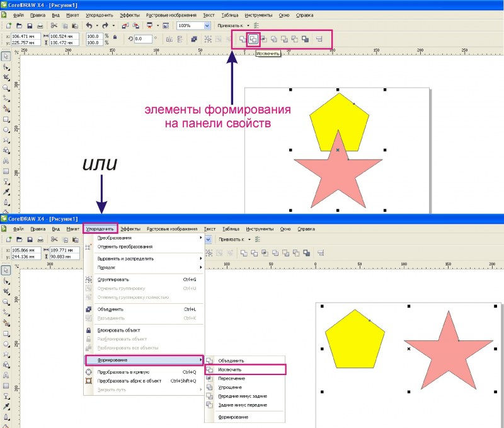The height and width of the screenshot is (428, 504).
Task: Choose Исключить from the Формирование submenu
Action: (x=230, y=369)
